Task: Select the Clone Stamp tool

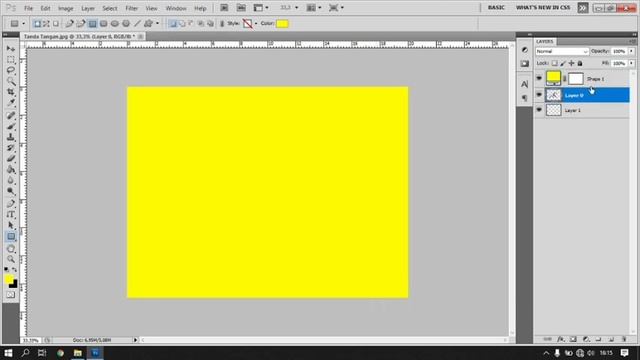Action: pos(11,137)
